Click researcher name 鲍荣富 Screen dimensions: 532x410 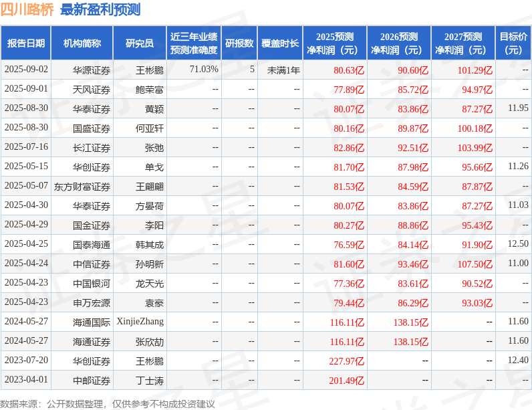(x=149, y=90)
